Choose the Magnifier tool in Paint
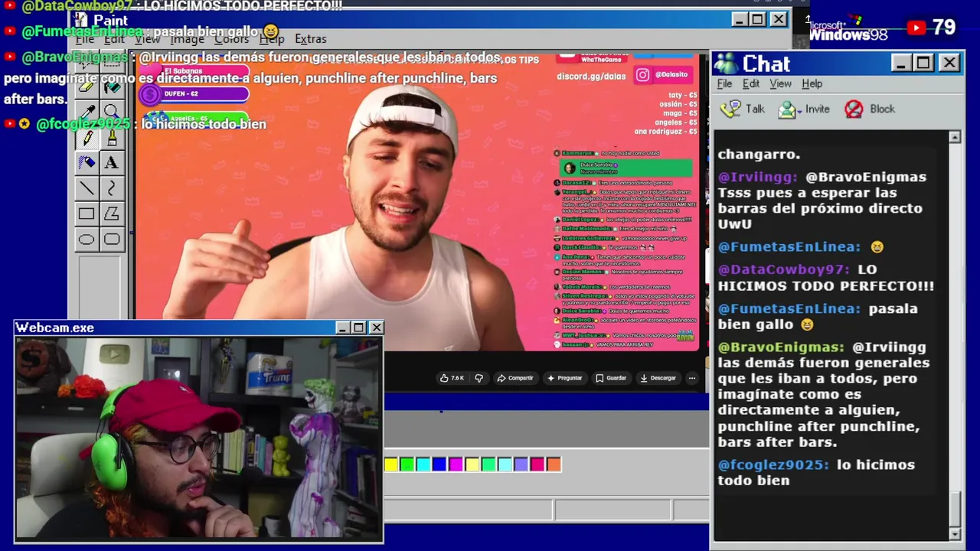 (112, 112)
